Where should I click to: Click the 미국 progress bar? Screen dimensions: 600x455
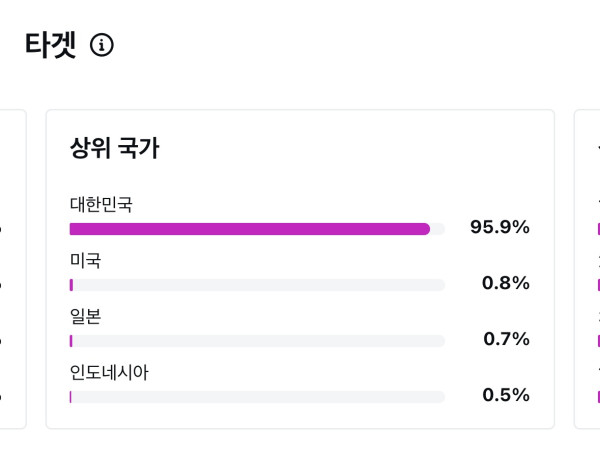(x=257, y=285)
